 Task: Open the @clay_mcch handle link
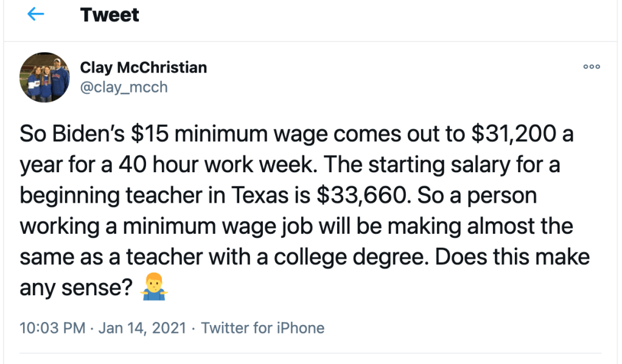124,87
